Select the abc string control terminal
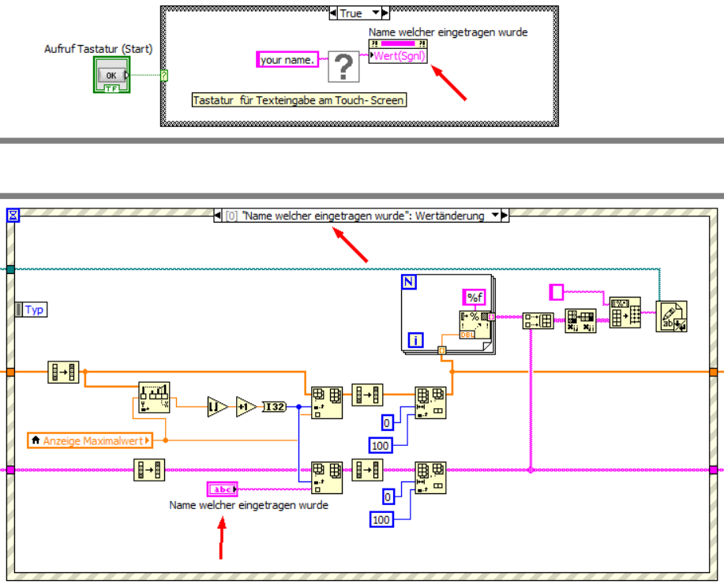 (222, 489)
